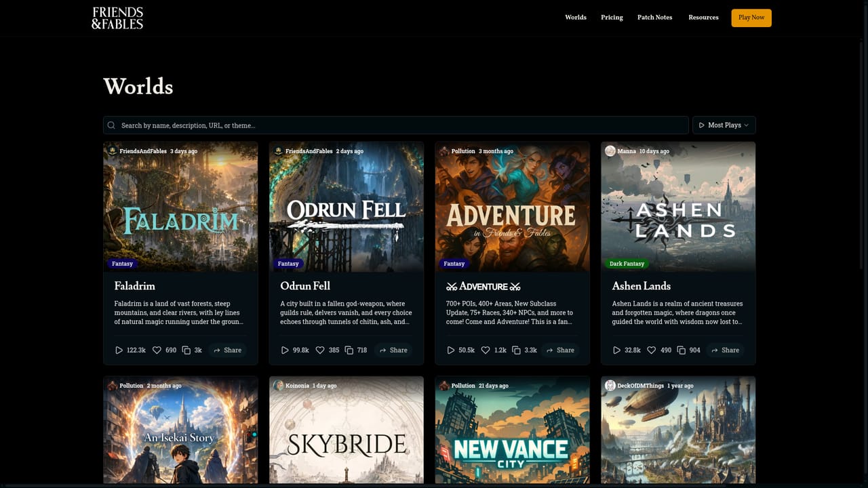This screenshot has height=488, width=868.
Task: Click author FriendsAndFables on Faladrim card
Action: [143, 151]
